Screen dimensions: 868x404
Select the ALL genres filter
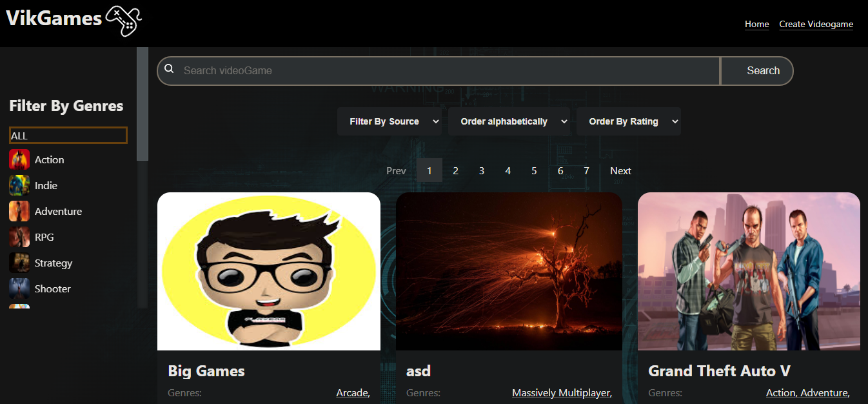pyautogui.click(x=68, y=135)
